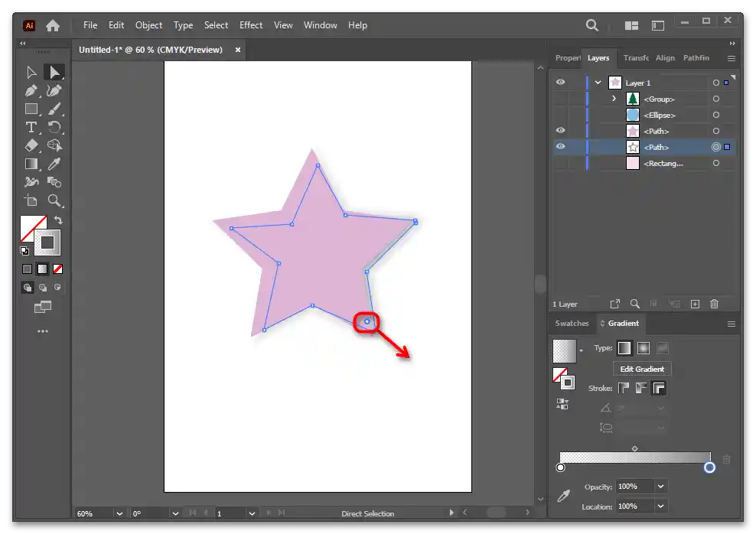The width and height of the screenshot is (756, 534).
Task: Select the Eyedropper tool in toolbar
Action: click(54, 164)
